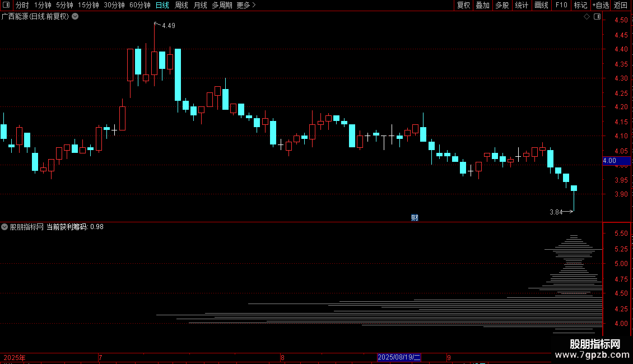Click the 3.84 low price label
633x364 pixels.
(556, 212)
